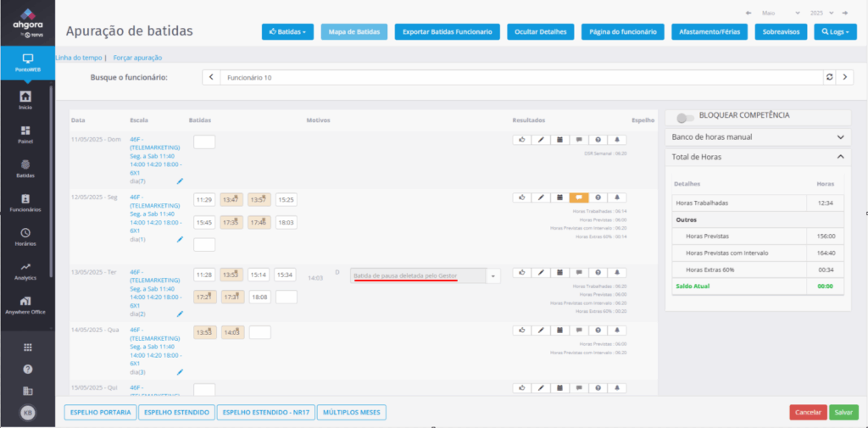The height and width of the screenshot is (428, 868).
Task: Click the Mapa de Batidas button
Action: (x=354, y=31)
